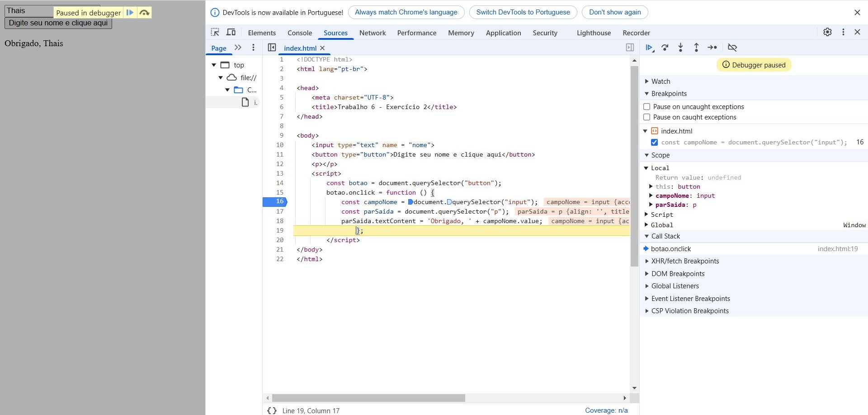
Task: Open Customize and control DevTools menu
Action: click(843, 32)
